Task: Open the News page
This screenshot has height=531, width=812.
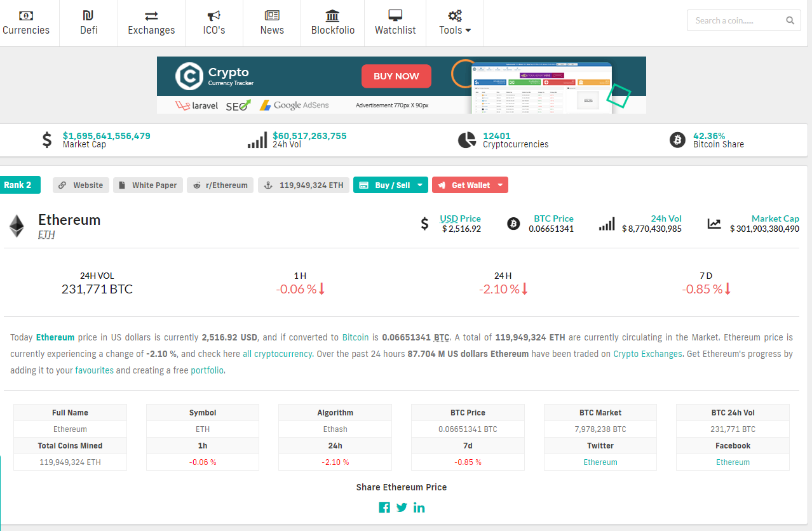Action: tap(272, 23)
